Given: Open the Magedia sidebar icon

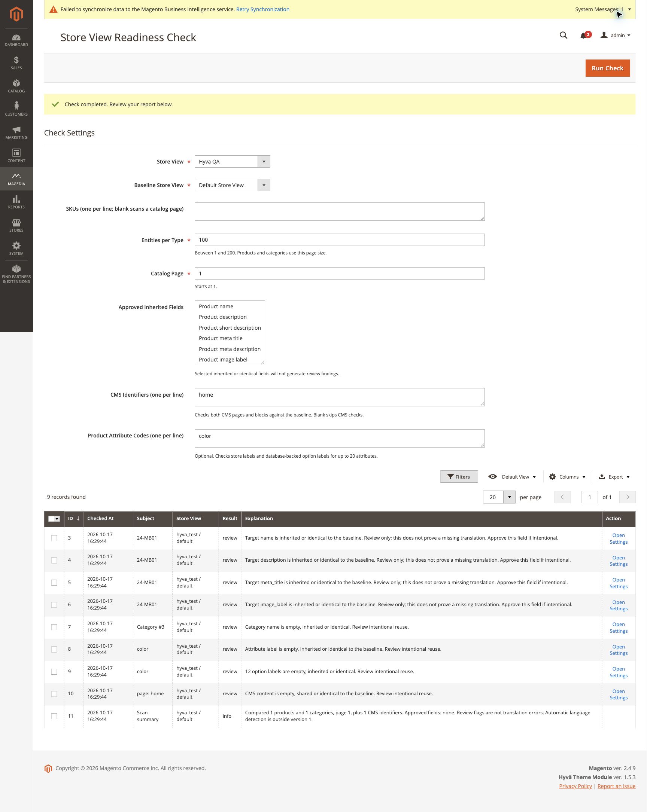Looking at the screenshot, I should pyautogui.click(x=16, y=179).
